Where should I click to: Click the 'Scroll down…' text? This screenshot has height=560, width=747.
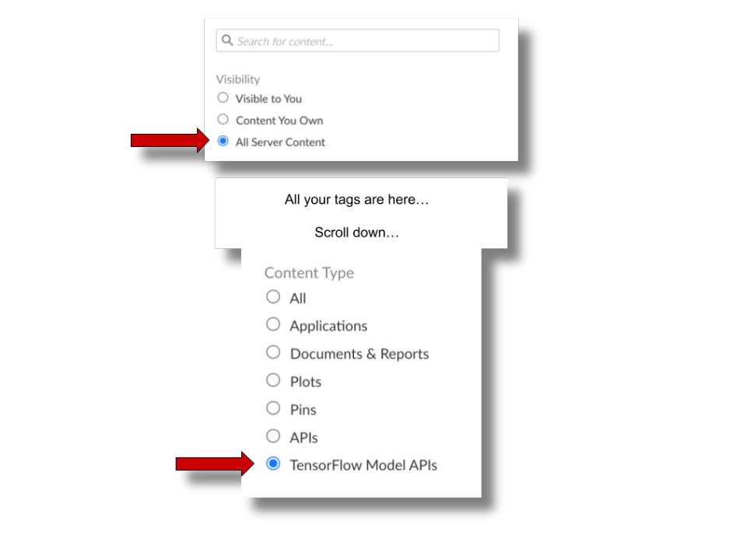click(x=357, y=233)
